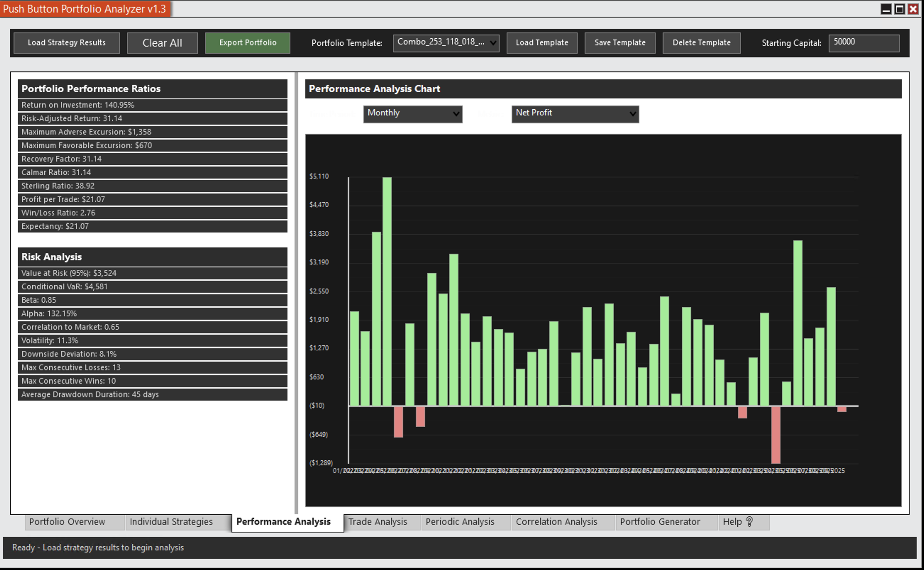This screenshot has width=924, height=570.
Task: Click the Help question mark icon
Action: pos(749,521)
